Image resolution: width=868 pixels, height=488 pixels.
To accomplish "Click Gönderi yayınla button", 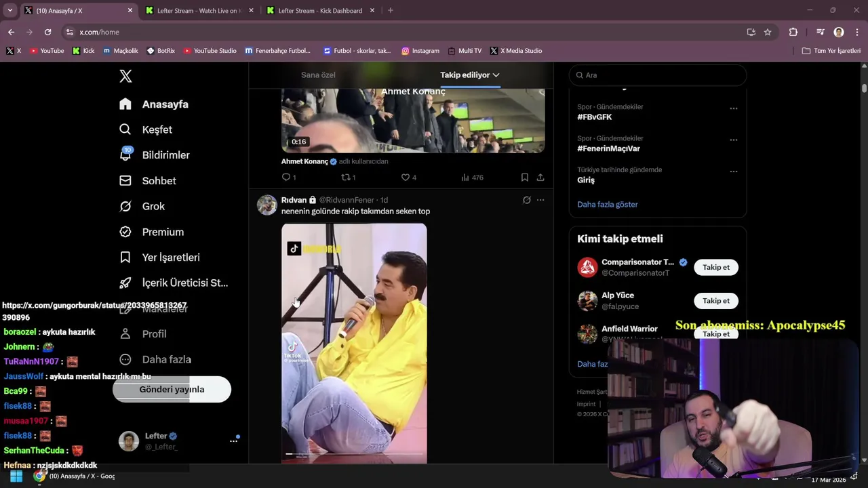I will click(172, 389).
